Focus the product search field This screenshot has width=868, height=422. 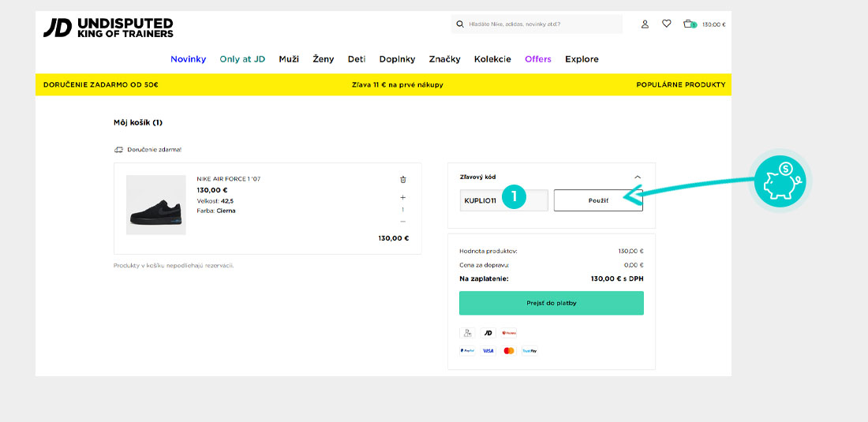[x=537, y=24]
